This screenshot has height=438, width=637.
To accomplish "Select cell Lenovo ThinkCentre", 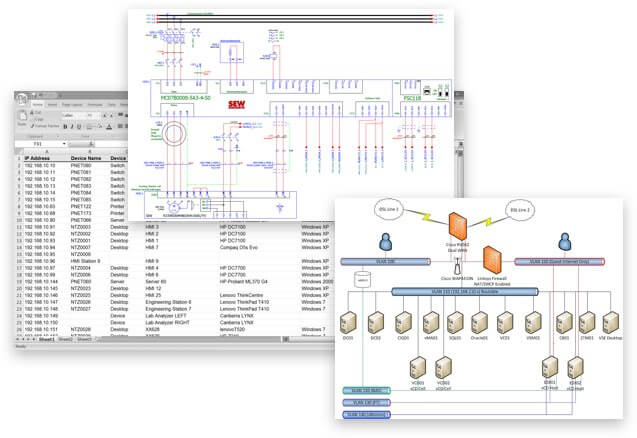I will click(241, 295).
